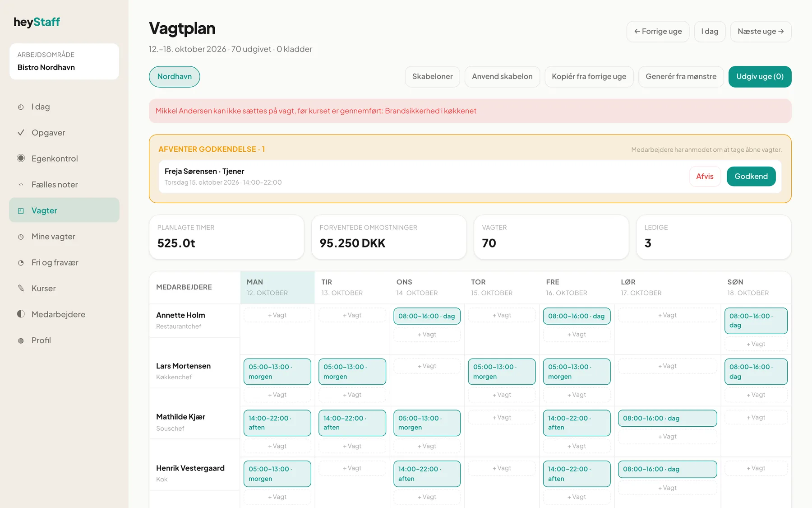
Task: Click the Fælles noter sidebar icon
Action: [x=21, y=185]
